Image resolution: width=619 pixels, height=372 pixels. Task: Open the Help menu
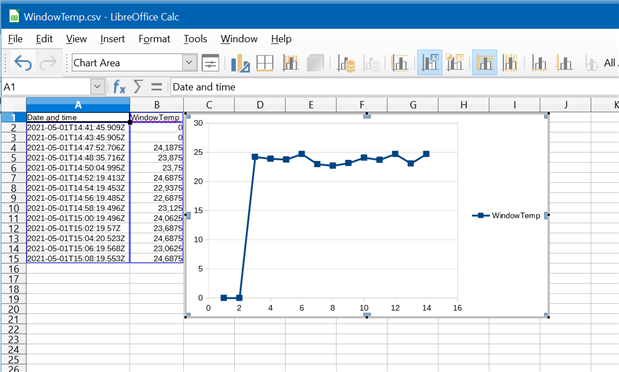(281, 39)
